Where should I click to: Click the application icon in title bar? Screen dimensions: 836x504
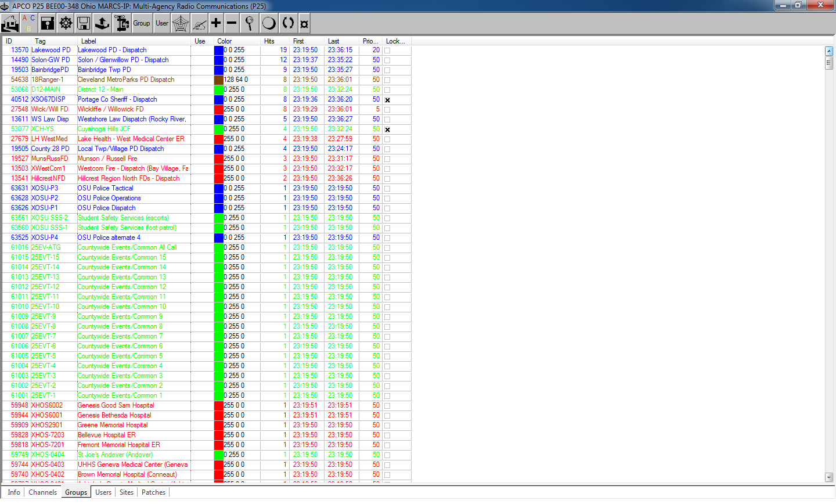[x=5, y=6]
